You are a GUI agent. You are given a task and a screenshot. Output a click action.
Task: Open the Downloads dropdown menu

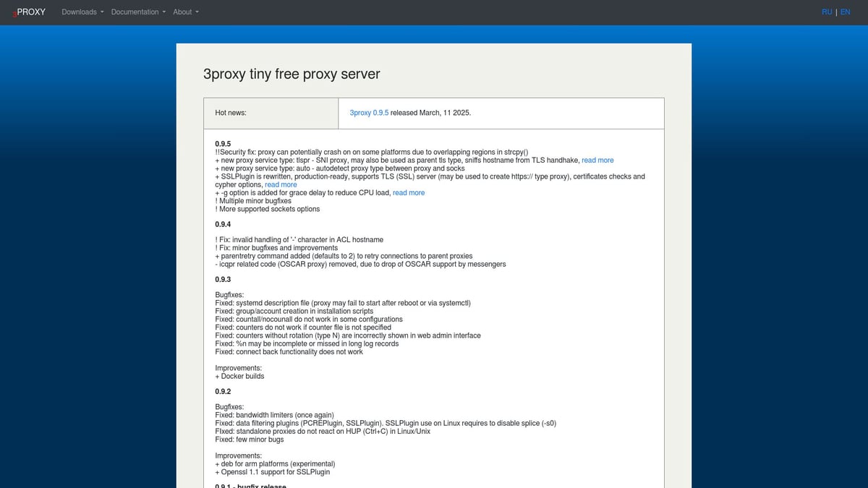(82, 12)
